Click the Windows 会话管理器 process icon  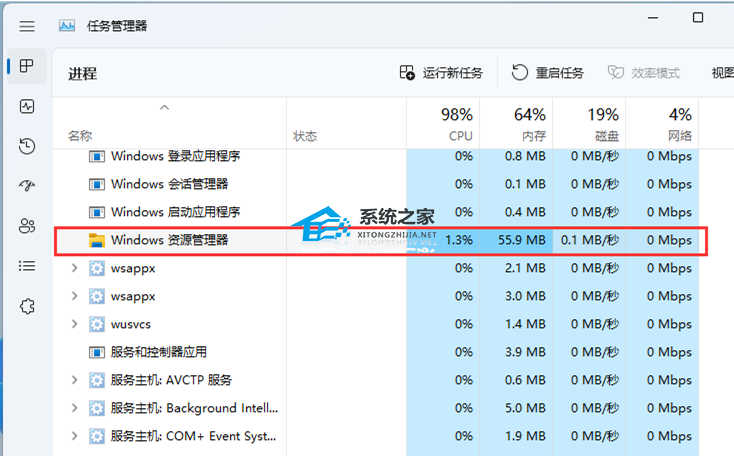pyautogui.click(x=96, y=184)
